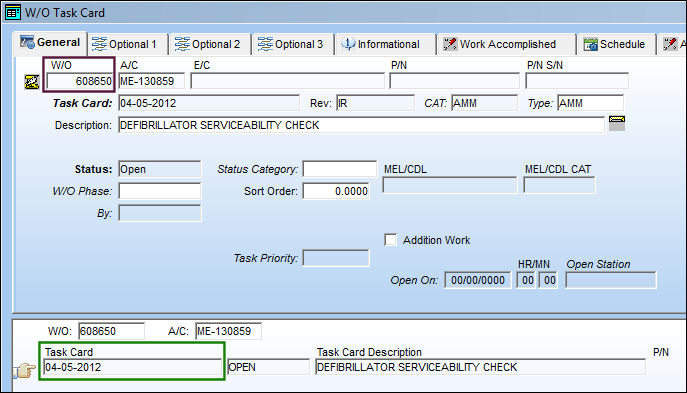The height and width of the screenshot is (393, 687).
Task: Click the empty P/N field
Action: (x=454, y=81)
